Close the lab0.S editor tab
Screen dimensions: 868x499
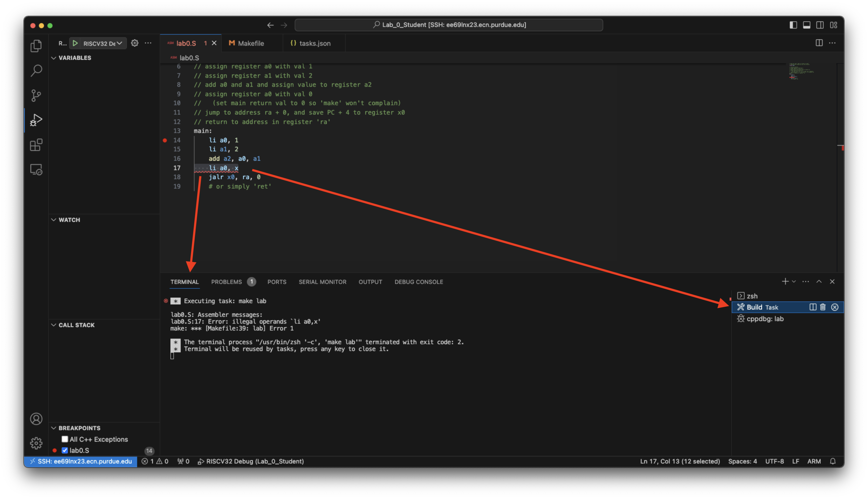pos(214,43)
